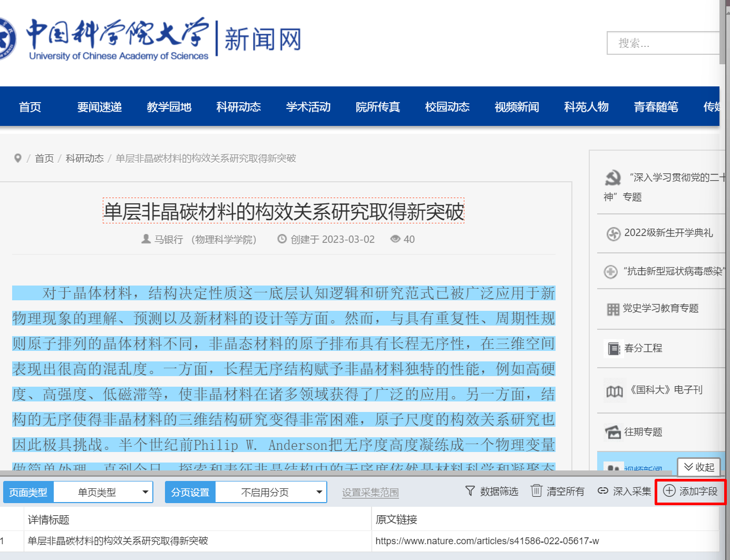This screenshot has height=560, width=730.
Task: Click the university logo emblem
Action: 6,39
